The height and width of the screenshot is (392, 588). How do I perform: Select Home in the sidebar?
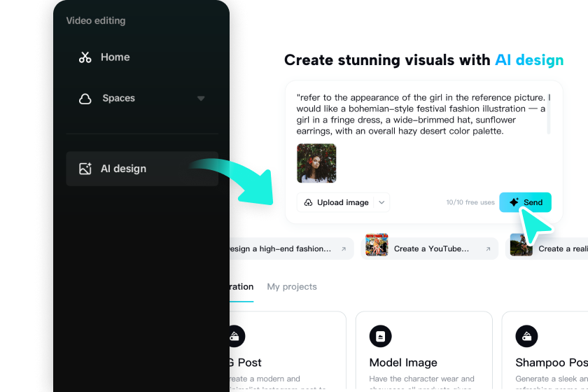pos(115,57)
